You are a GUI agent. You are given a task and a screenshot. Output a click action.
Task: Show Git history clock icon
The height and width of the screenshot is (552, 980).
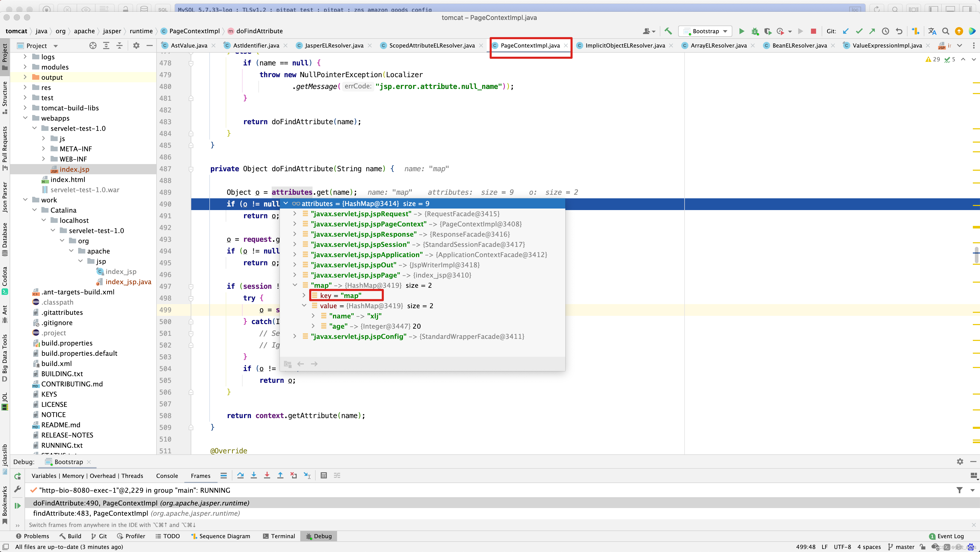pyautogui.click(x=886, y=31)
